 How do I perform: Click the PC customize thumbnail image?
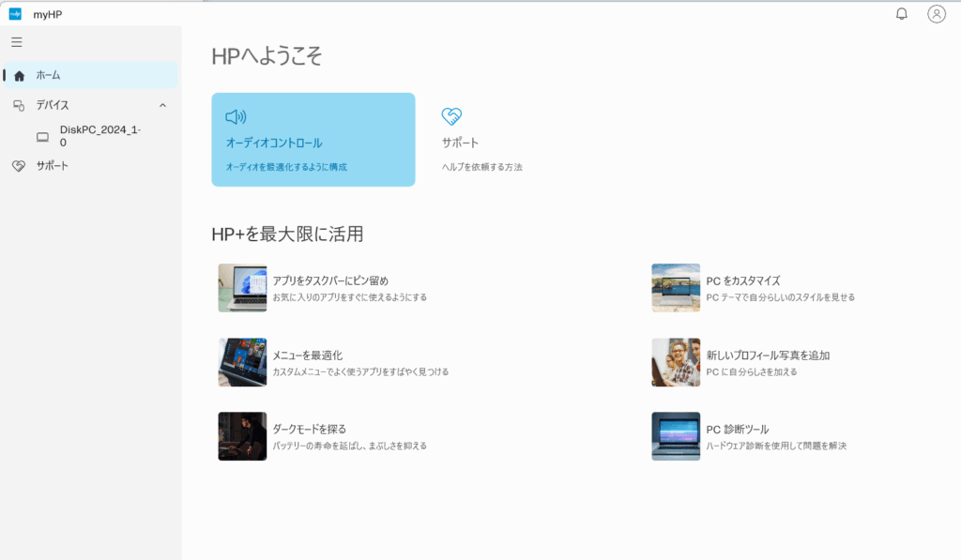(676, 288)
